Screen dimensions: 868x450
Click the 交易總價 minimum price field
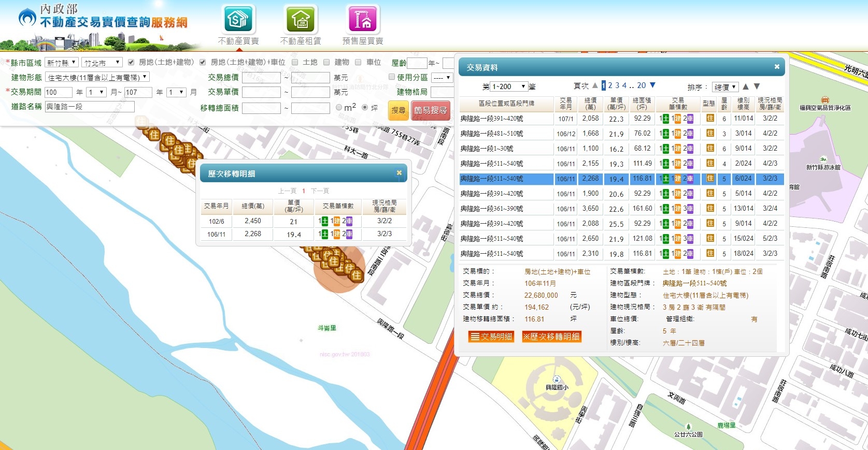coord(261,78)
